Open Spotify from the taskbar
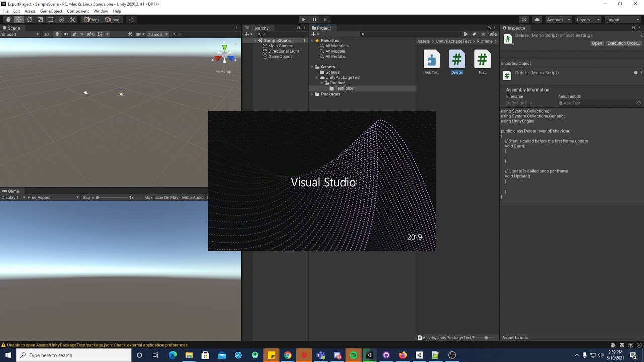The width and height of the screenshot is (644, 362). 354,355
